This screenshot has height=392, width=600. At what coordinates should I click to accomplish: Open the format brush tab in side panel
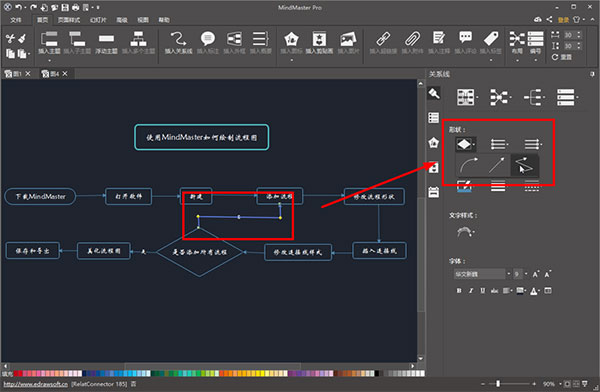pos(434,93)
